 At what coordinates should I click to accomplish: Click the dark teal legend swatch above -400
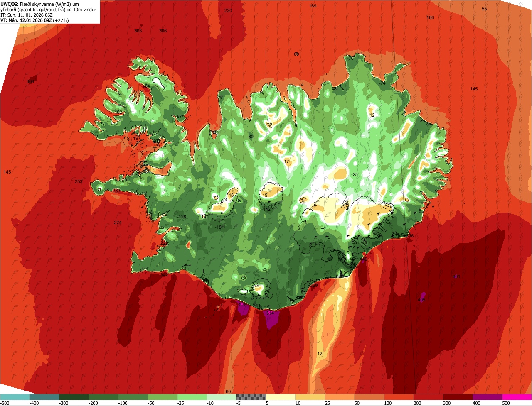(x=44, y=397)
